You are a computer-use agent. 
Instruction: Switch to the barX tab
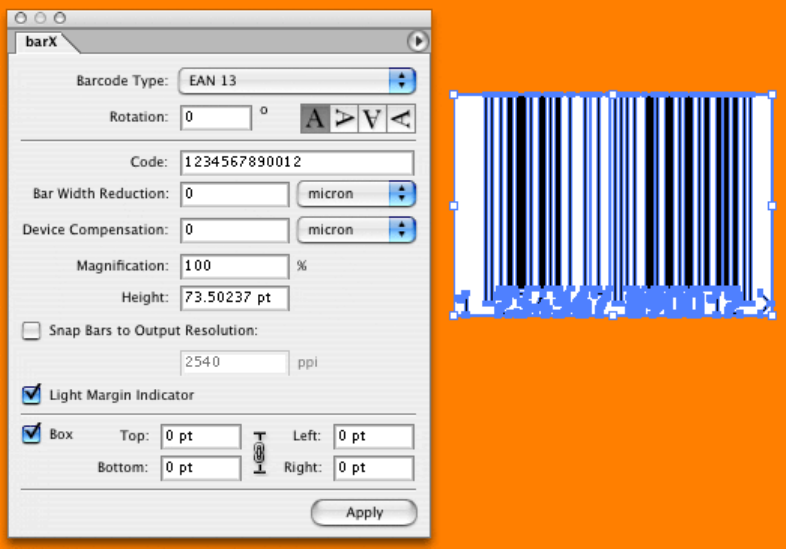click(x=42, y=42)
